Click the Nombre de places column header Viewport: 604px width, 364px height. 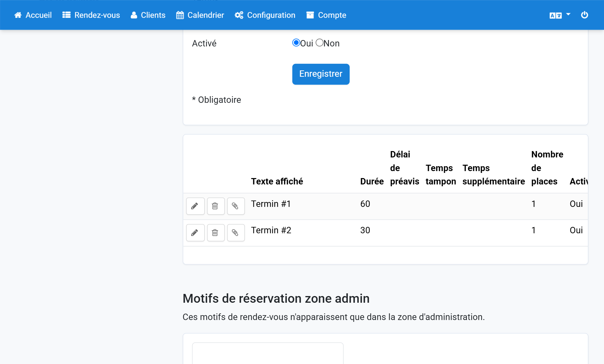[x=547, y=168]
